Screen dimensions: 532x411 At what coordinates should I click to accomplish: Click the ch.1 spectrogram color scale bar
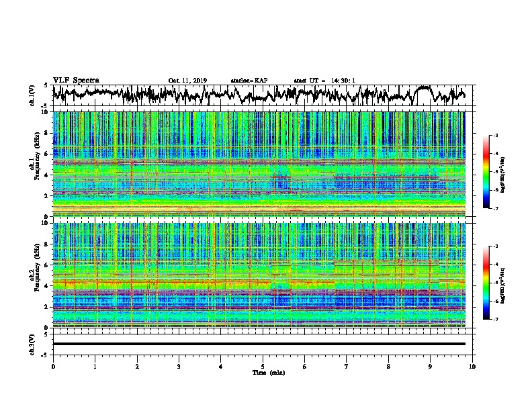(486, 172)
